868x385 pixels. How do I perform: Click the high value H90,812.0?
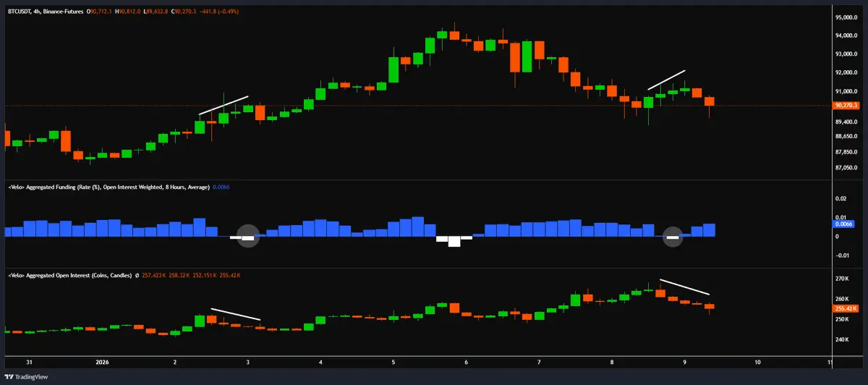[129, 12]
